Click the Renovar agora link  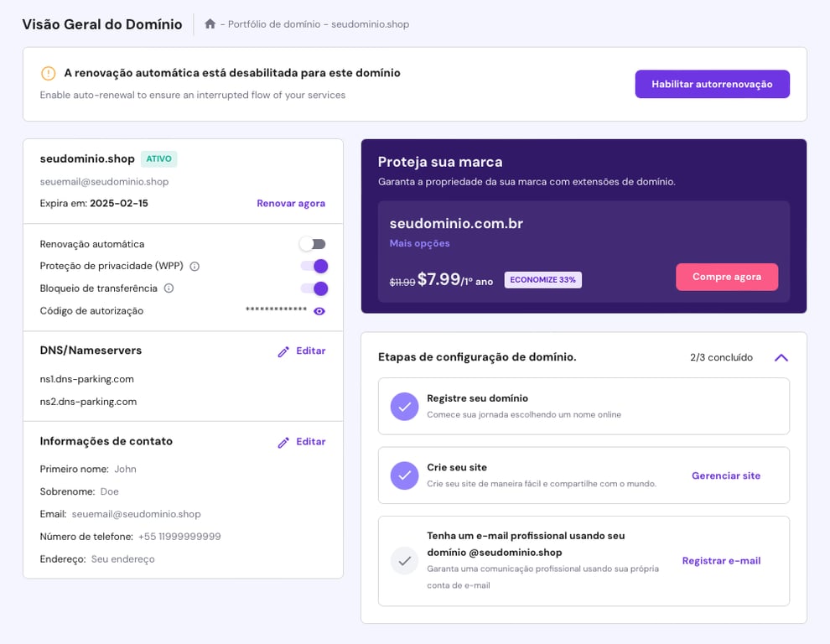point(291,203)
